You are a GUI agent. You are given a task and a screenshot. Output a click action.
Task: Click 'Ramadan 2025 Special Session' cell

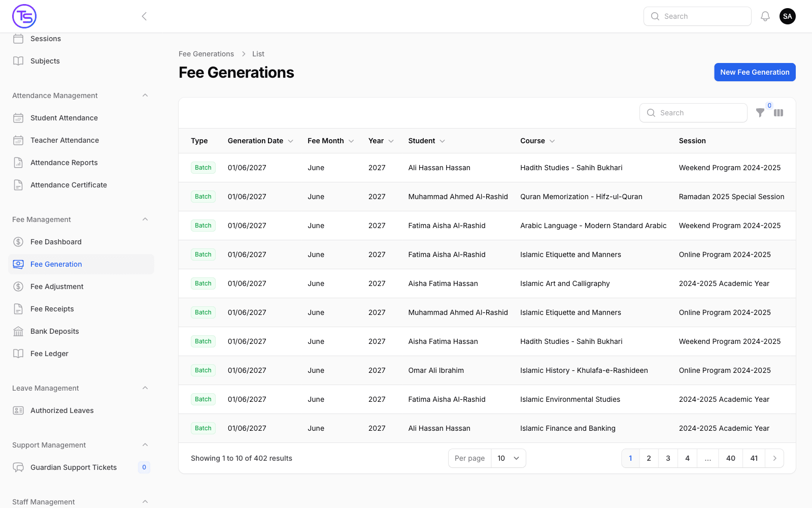click(x=731, y=197)
